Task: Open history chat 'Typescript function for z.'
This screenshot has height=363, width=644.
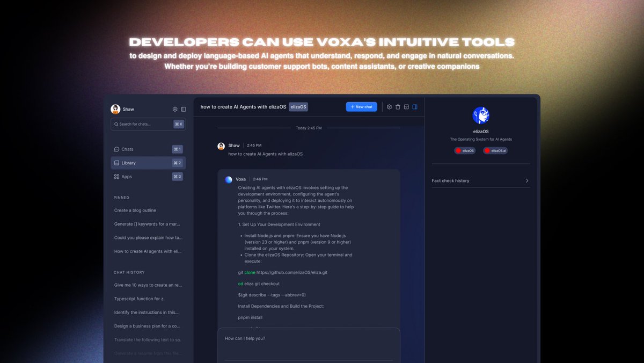Action: [x=138, y=299]
